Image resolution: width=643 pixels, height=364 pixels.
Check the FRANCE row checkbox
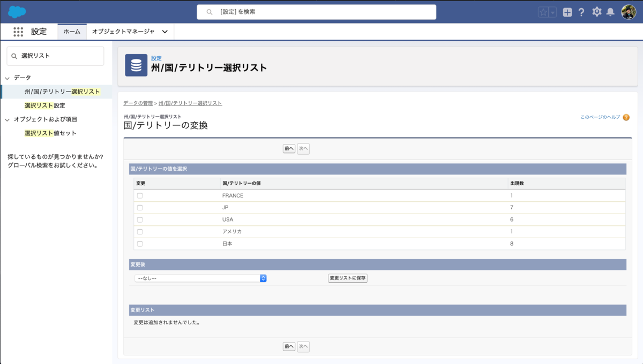(140, 195)
